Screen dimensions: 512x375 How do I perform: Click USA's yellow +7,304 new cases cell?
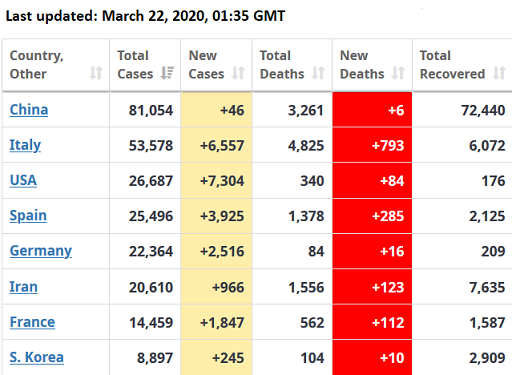216,181
